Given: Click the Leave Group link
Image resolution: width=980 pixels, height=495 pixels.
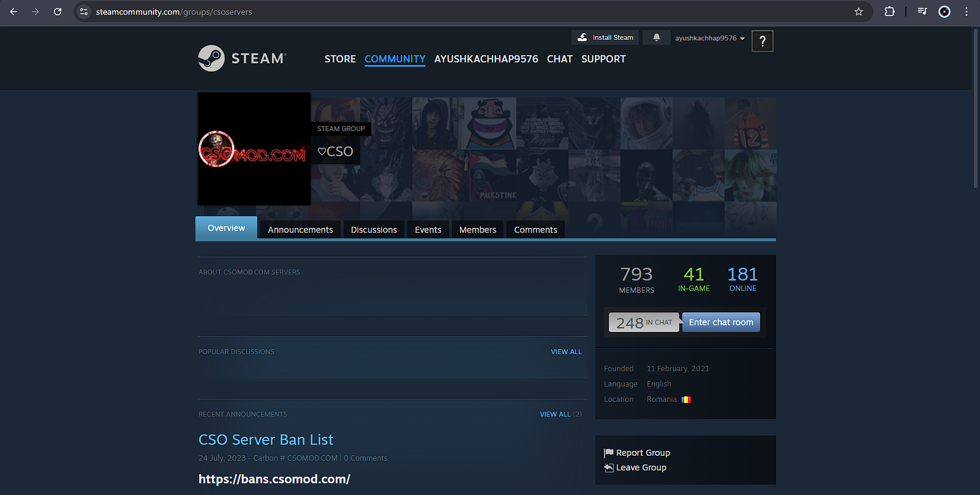Looking at the screenshot, I should [641, 467].
